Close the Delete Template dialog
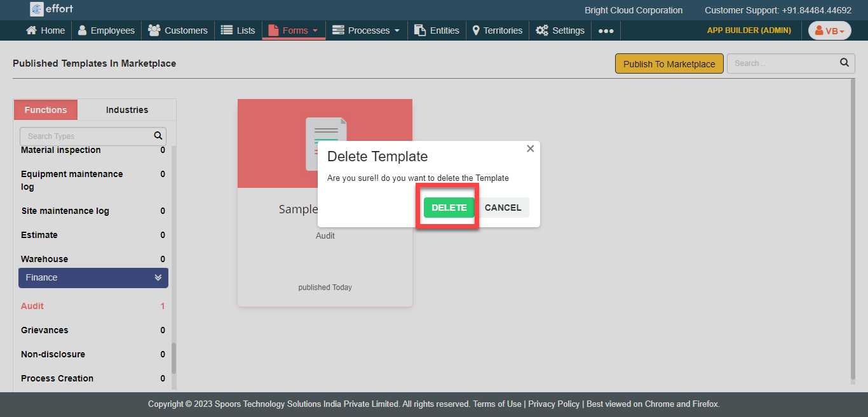This screenshot has width=868, height=417. tap(530, 149)
